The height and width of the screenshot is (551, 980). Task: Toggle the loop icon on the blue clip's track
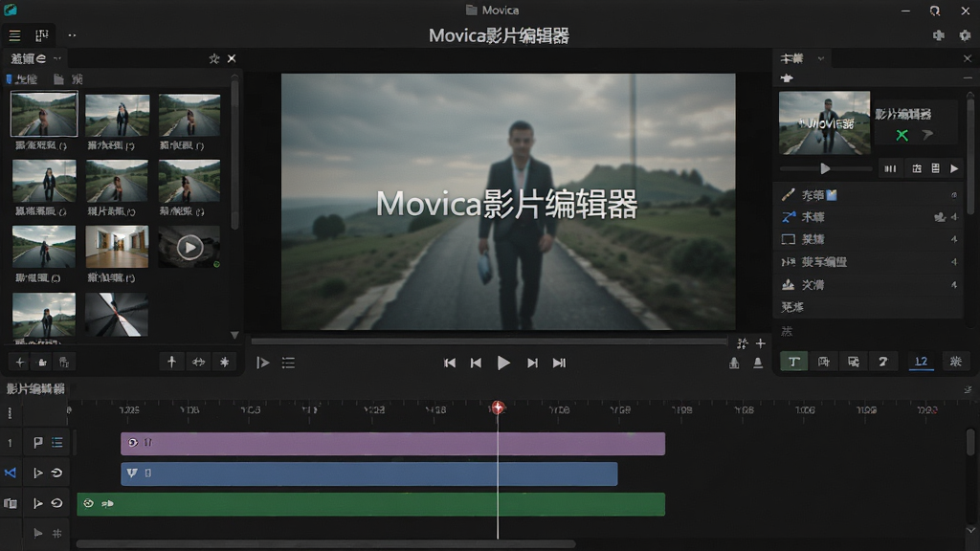pyautogui.click(x=56, y=473)
